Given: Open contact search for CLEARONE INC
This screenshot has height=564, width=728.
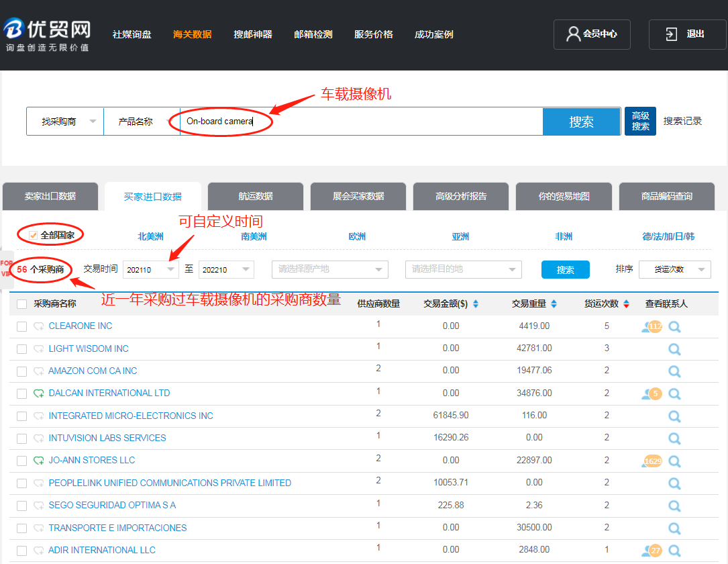Looking at the screenshot, I should click(x=674, y=326).
